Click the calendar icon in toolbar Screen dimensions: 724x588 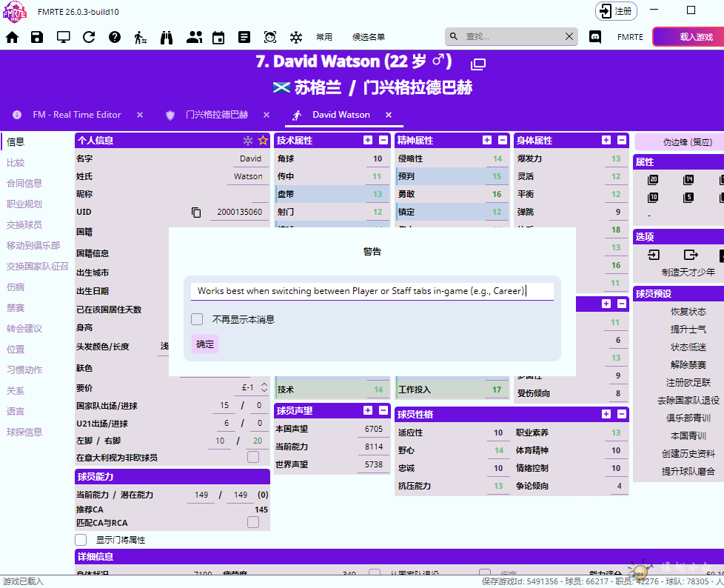point(218,37)
